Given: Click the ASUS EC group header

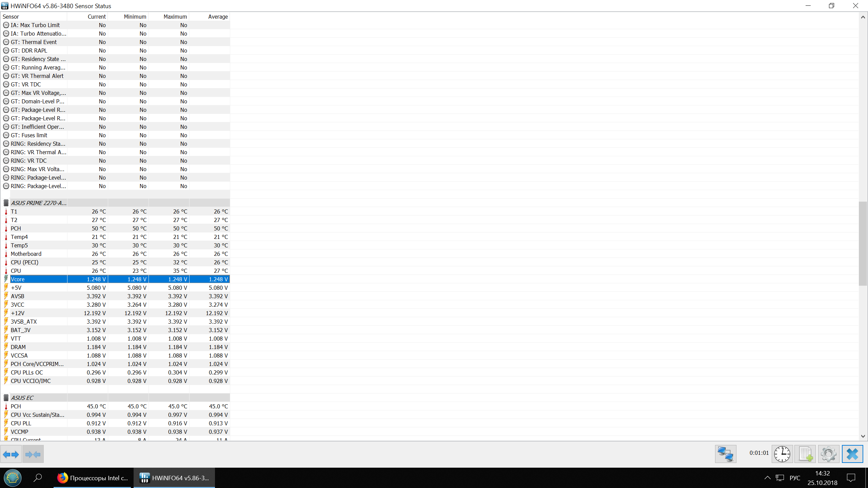Looking at the screenshot, I should (22, 398).
